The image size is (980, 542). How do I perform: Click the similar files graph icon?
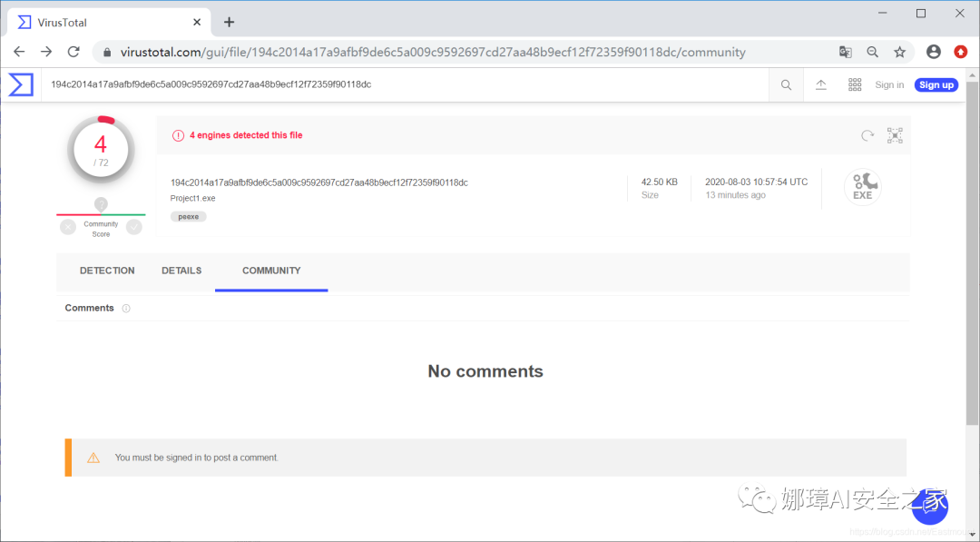(895, 135)
